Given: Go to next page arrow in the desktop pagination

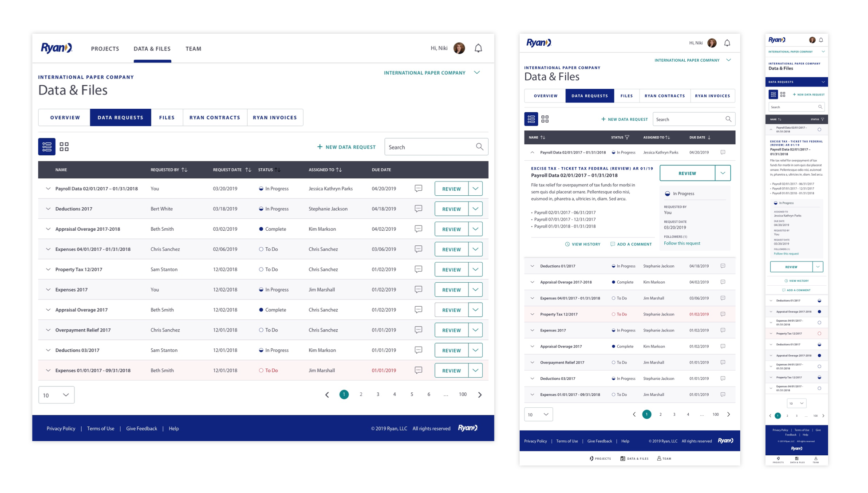Looking at the screenshot, I should pos(480,394).
